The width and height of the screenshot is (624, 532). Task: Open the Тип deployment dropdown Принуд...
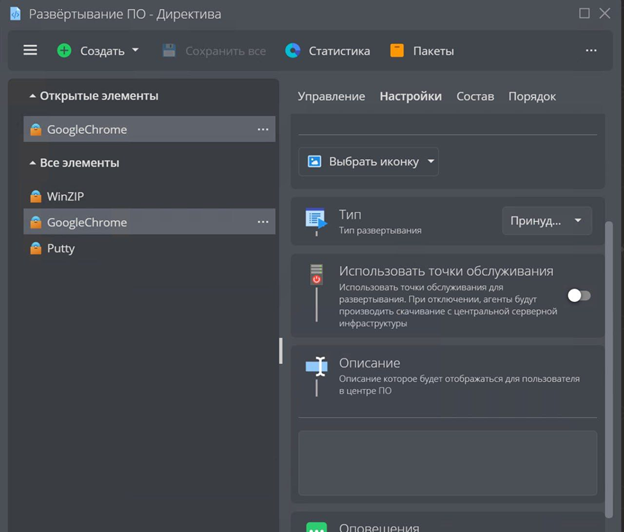click(547, 220)
